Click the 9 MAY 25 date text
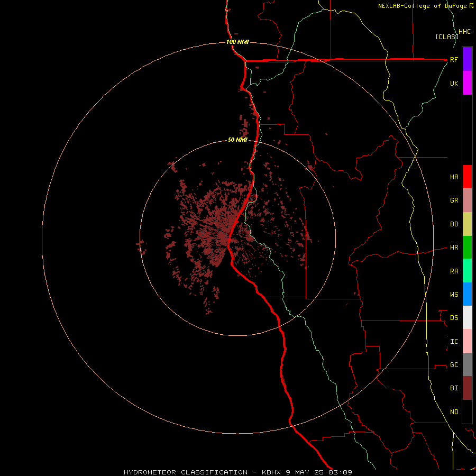Viewport: 476px width, 476px height. coord(305,472)
